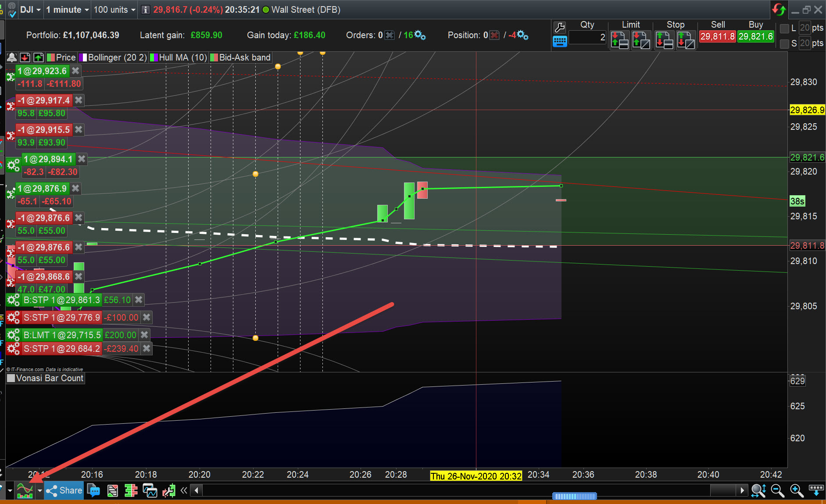The height and width of the screenshot is (504, 826).
Task: Cancel the B:LMT 1@29,715.5 order
Action: (x=144, y=335)
